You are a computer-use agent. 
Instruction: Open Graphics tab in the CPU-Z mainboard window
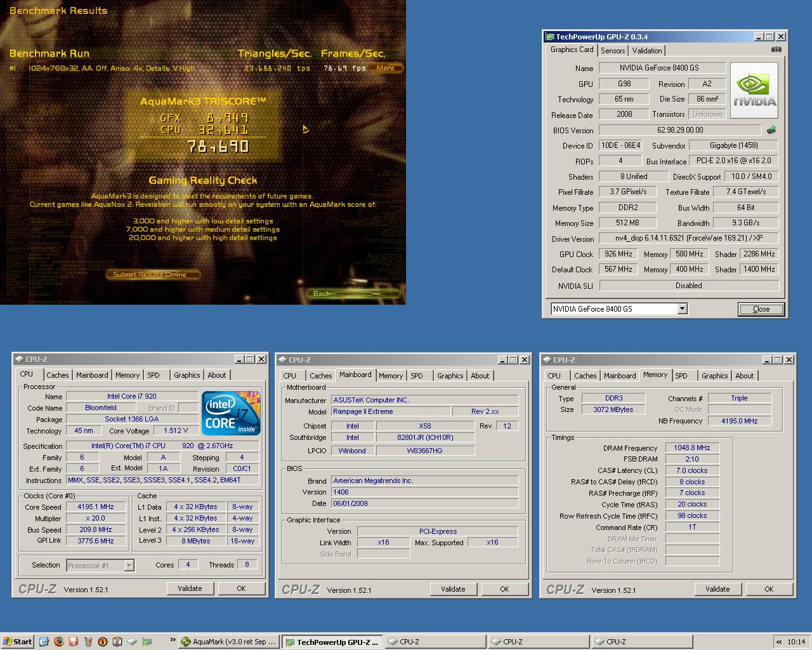click(450, 376)
